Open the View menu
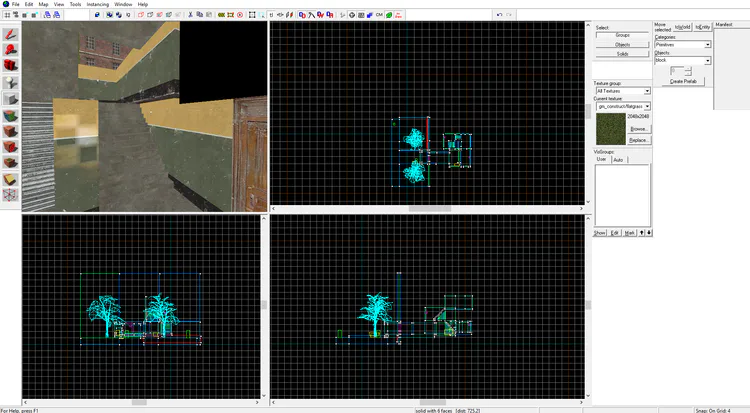750x413 pixels. [x=59, y=4]
